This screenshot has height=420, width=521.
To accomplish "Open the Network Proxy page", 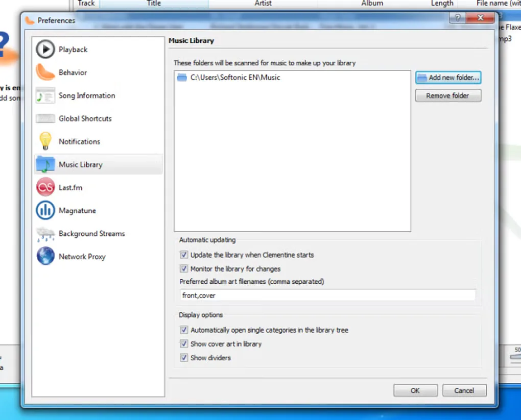I will pos(82,257).
